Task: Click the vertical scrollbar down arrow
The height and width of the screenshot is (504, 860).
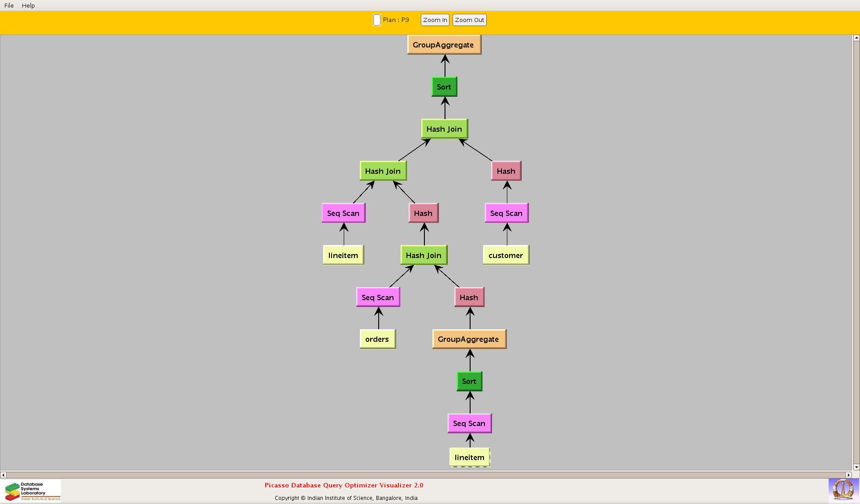Action: [856, 467]
